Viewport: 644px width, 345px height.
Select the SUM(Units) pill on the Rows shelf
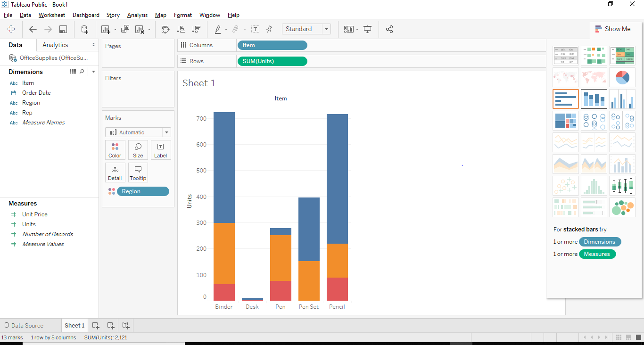point(272,61)
